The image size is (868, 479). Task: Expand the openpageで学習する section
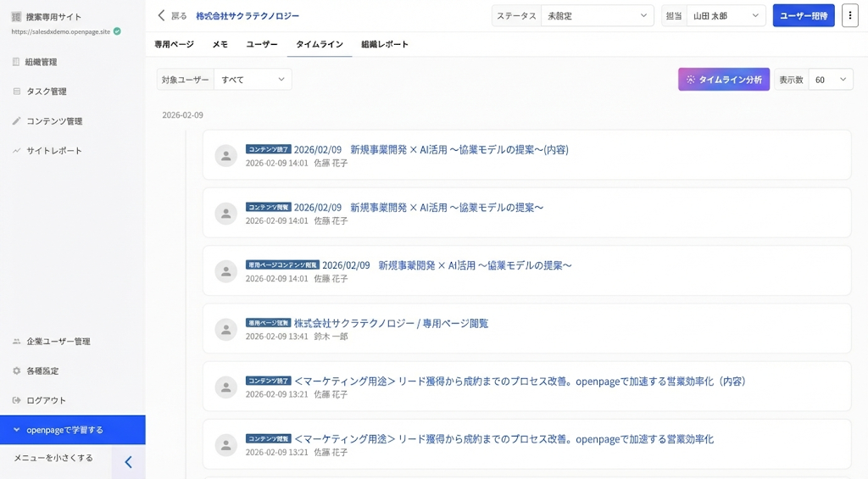[73, 430]
